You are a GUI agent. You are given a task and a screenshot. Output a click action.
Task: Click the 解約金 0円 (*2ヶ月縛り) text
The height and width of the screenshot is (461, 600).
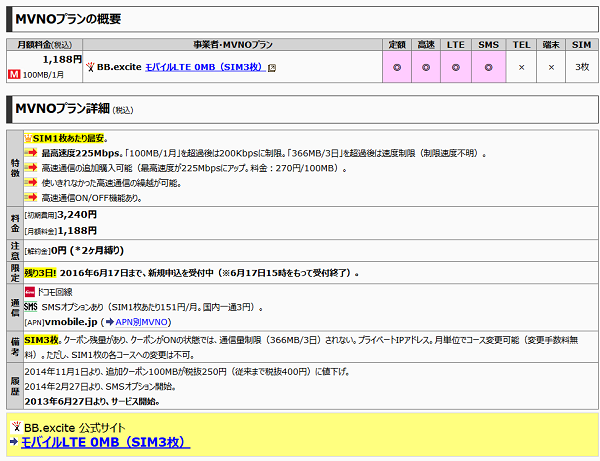tap(74, 251)
